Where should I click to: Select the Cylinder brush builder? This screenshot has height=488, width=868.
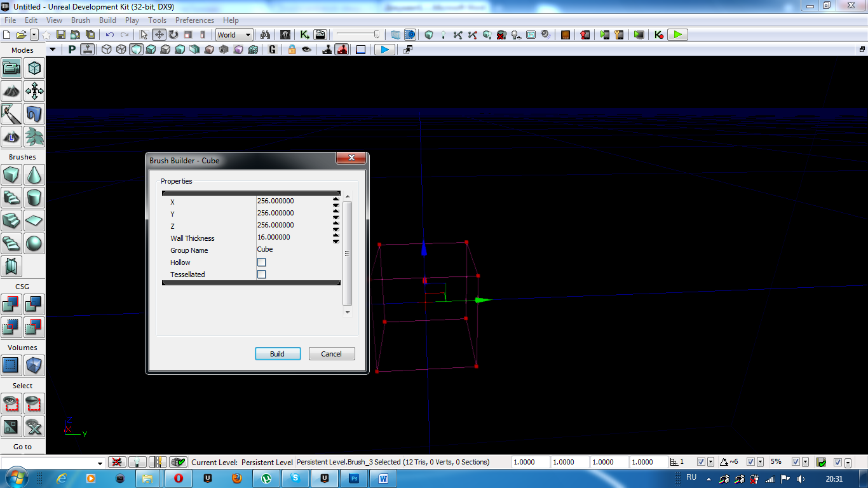(x=34, y=197)
